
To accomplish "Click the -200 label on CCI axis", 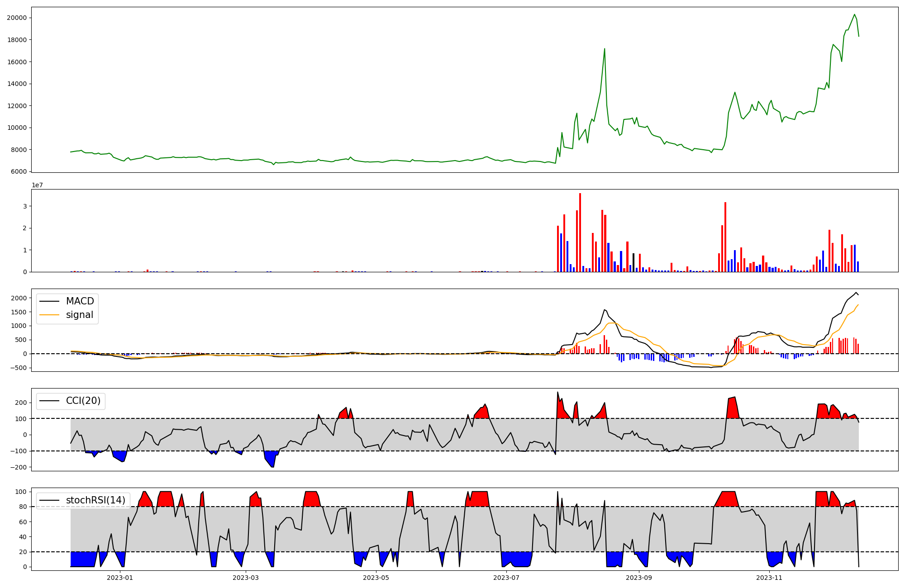I will [x=18, y=467].
